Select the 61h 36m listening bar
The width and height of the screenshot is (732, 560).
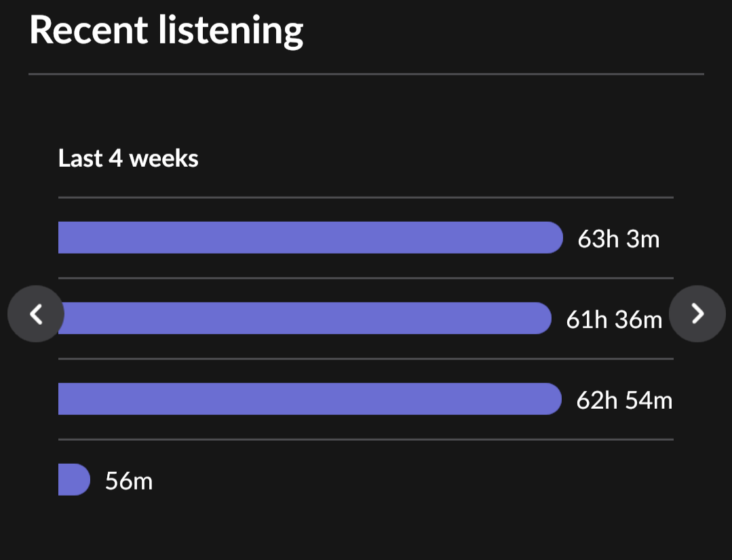(x=305, y=318)
